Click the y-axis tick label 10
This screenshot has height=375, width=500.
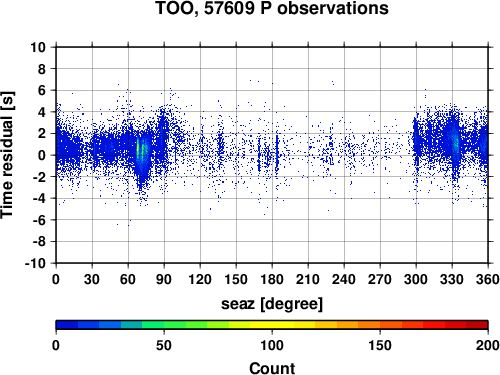click(38, 47)
